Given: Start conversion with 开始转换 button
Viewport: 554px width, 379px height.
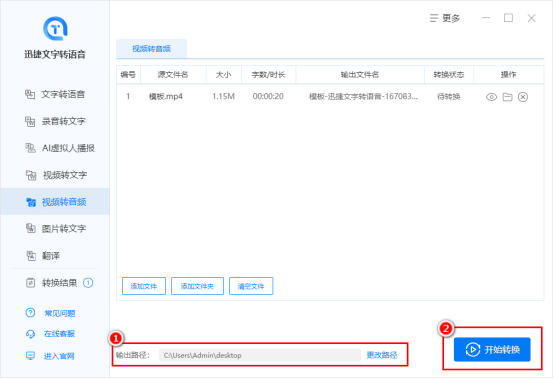Looking at the screenshot, I should coord(492,350).
